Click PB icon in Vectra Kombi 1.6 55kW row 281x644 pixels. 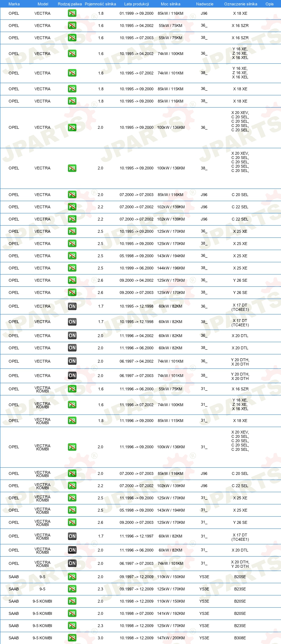[72, 389]
